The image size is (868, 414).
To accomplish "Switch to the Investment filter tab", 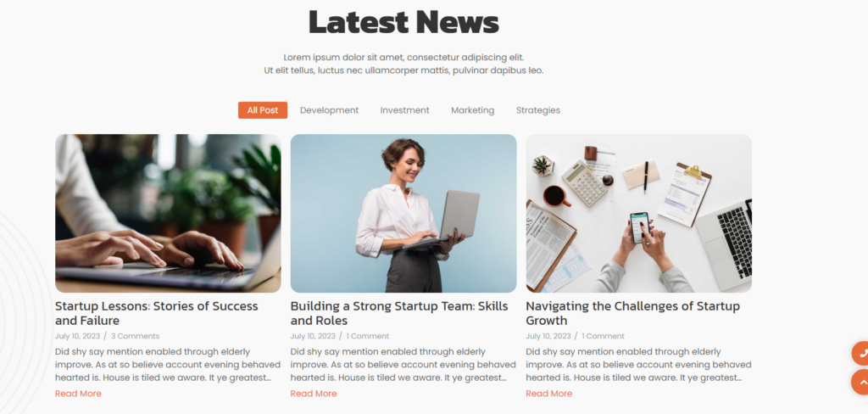I will pos(404,110).
